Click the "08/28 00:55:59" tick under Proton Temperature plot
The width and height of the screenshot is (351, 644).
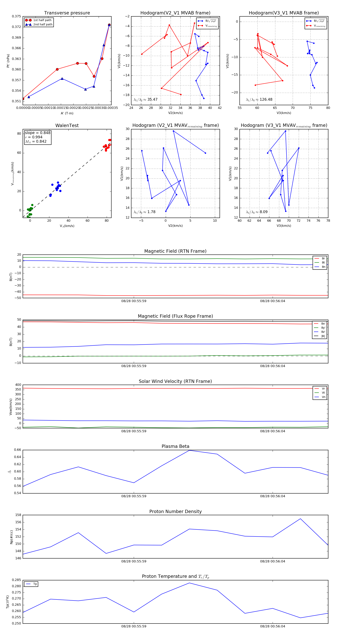pyautogui.click(x=134, y=626)
